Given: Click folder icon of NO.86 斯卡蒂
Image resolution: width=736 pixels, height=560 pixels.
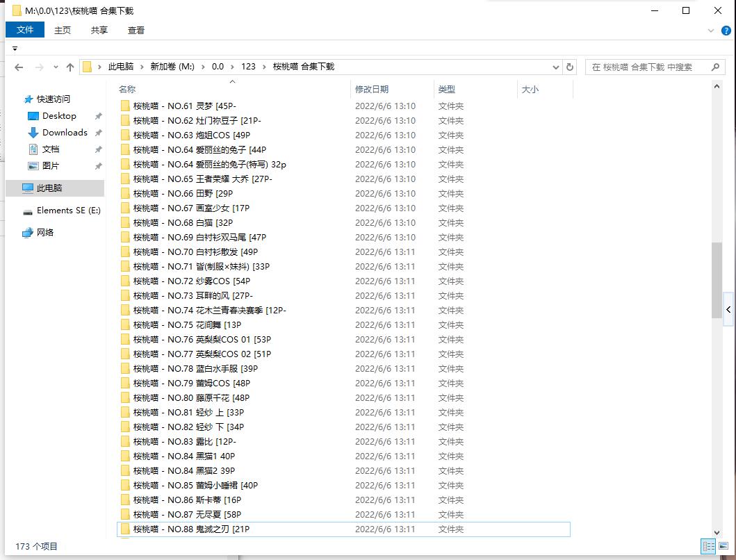Looking at the screenshot, I should (x=125, y=500).
